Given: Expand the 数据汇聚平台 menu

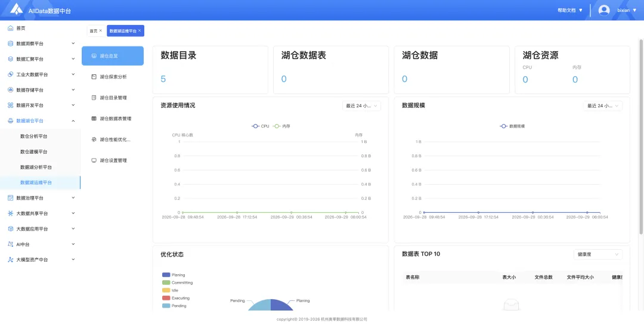Looking at the screenshot, I should (73, 59).
